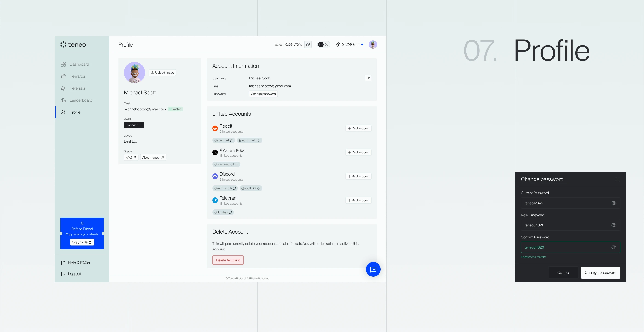Click the Confirm Password input field
This screenshot has width=644, height=332.
565,247
